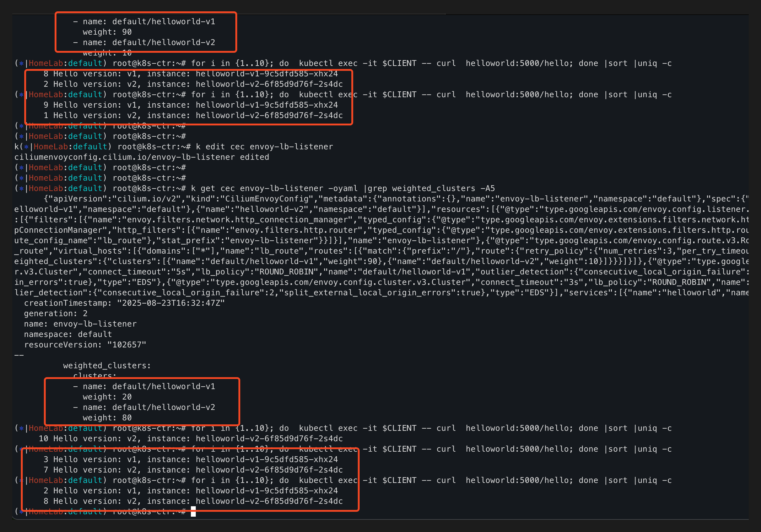
Task: Click 'name: envoy-lb-listener' in the metadata output
Action: click(80, 324)
